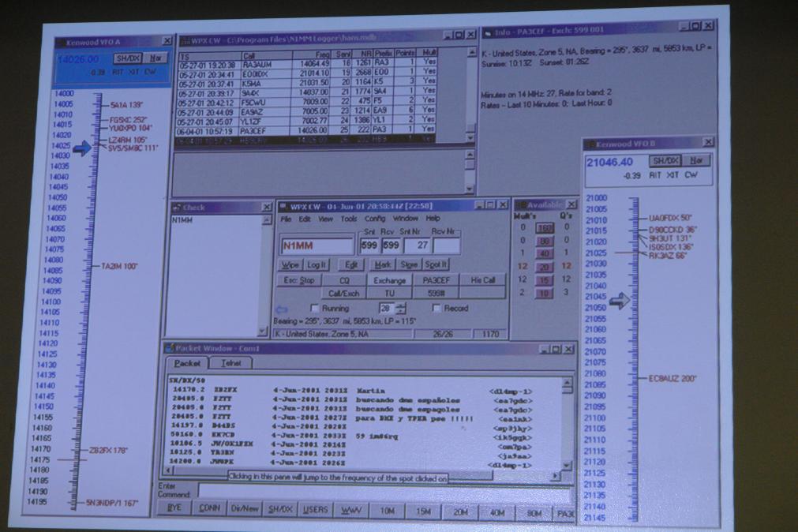
Task: Click the ZB2FX spot on VFO A bandmap
Action: [x=108, y=451]
